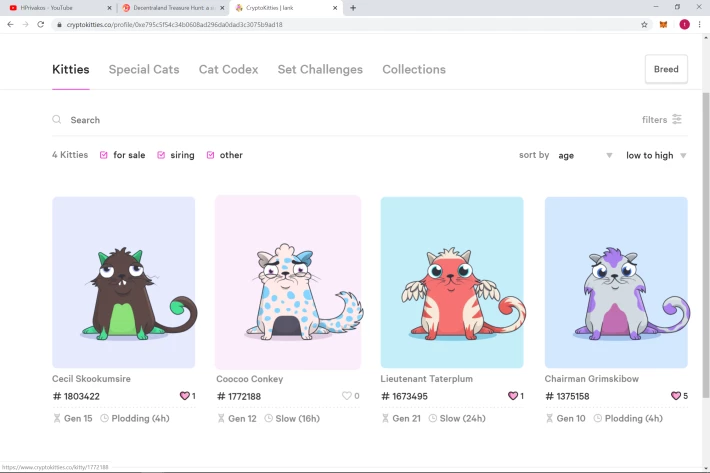
Task: Click the Slow (24h) cooldown text
Action: tap(462, 418)
